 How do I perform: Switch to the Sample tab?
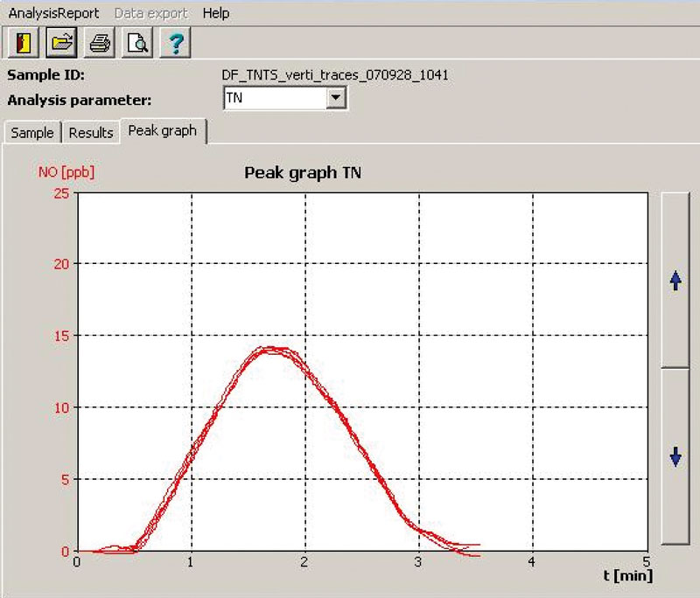point(32,133)
